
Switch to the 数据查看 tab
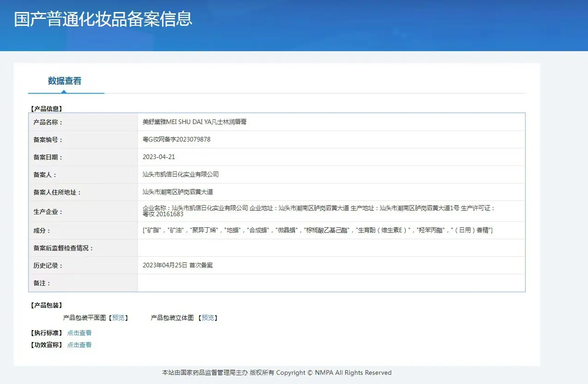(x=65, y=81)
